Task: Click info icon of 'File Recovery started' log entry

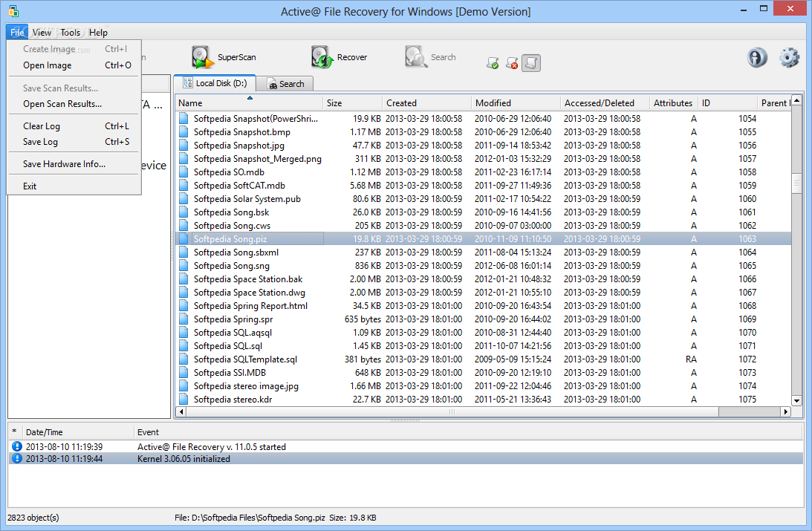Action: (x=17, y=446)
